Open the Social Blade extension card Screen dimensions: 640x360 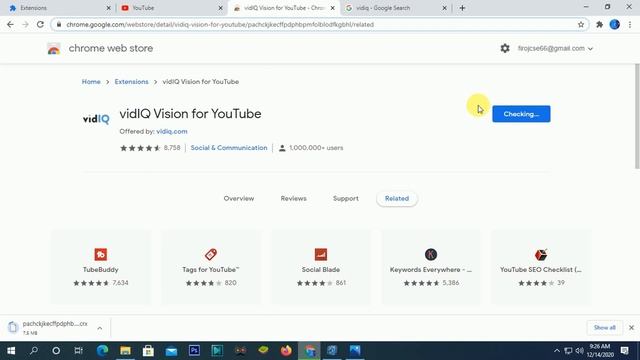pos(321,267)
